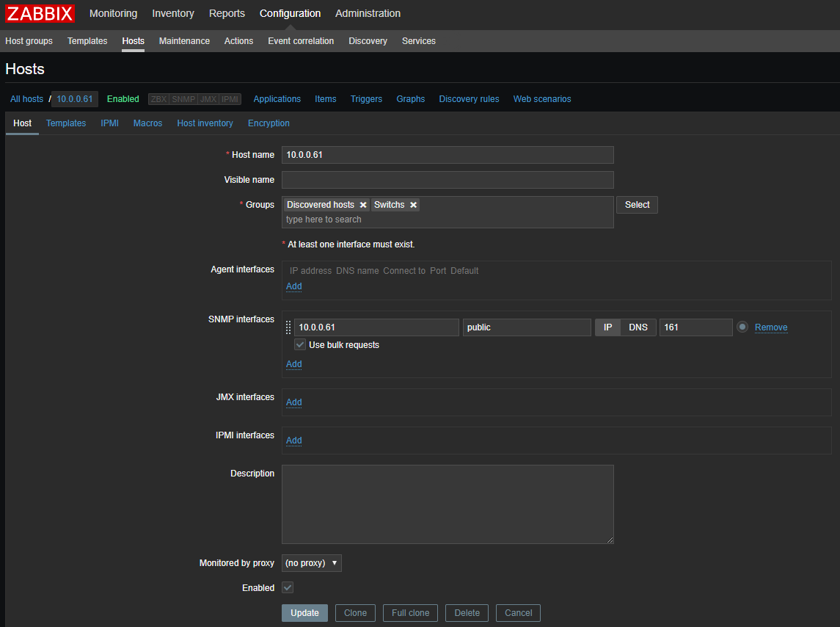840x627 pixels.
Task: Switch to the Macros tab
Action: coord(147,123)
